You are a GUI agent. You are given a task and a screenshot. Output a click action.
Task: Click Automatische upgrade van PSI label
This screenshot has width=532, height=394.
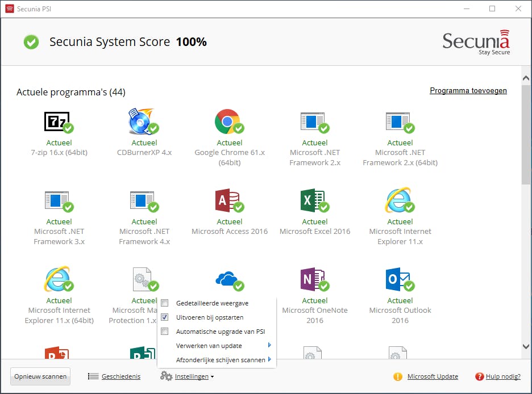tap(221, 332)
